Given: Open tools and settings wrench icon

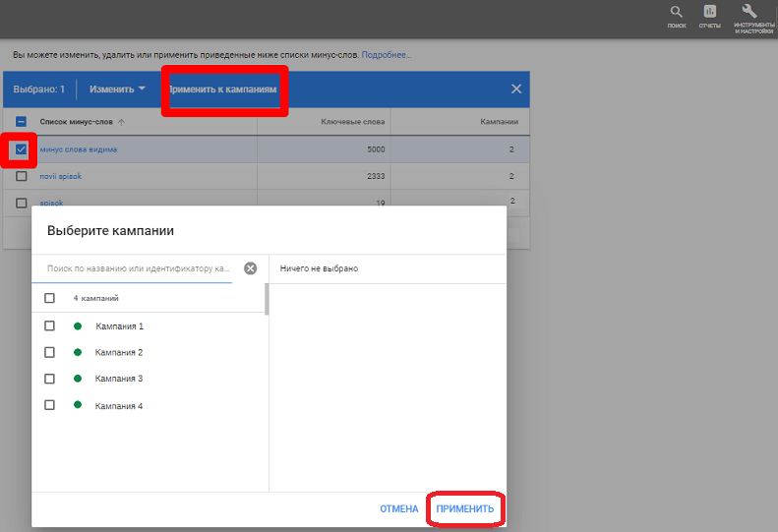Looking at the screenshot, I should pos(752,12).
